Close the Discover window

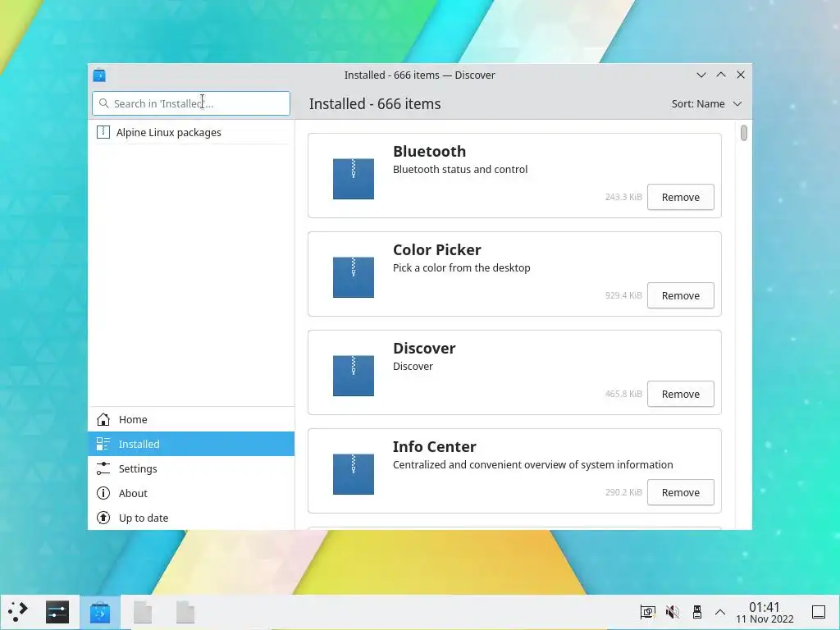point(741,75)
